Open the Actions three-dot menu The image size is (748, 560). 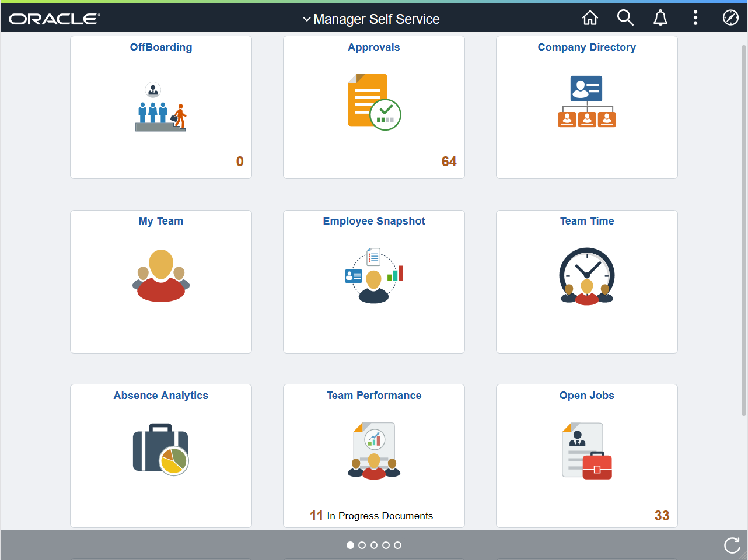click(x=695, y=18)
